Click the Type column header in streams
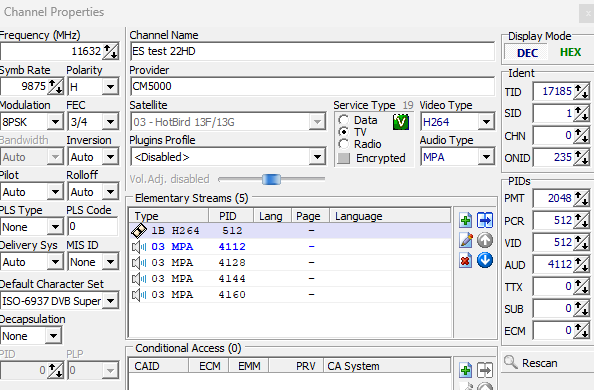 pos(169,216)
